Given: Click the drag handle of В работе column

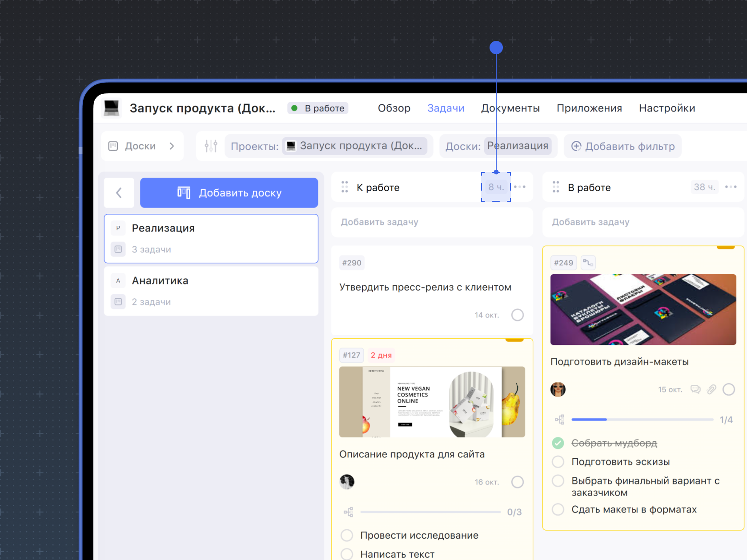Looking at the screenshot, I should [556, 187].
